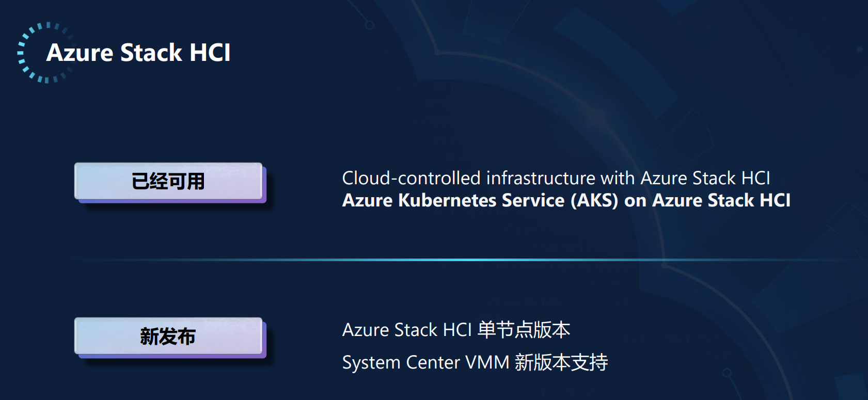Click the "VMM" word
Image resolution: width=868 pixels, height=400 pixels.
point(487,362)
